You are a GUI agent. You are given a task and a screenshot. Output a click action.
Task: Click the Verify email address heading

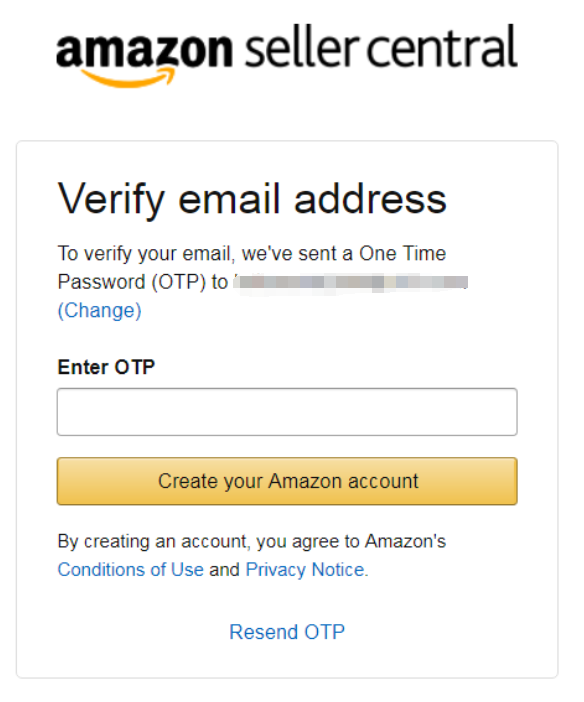pyautogui.click(x=252, y=200)
